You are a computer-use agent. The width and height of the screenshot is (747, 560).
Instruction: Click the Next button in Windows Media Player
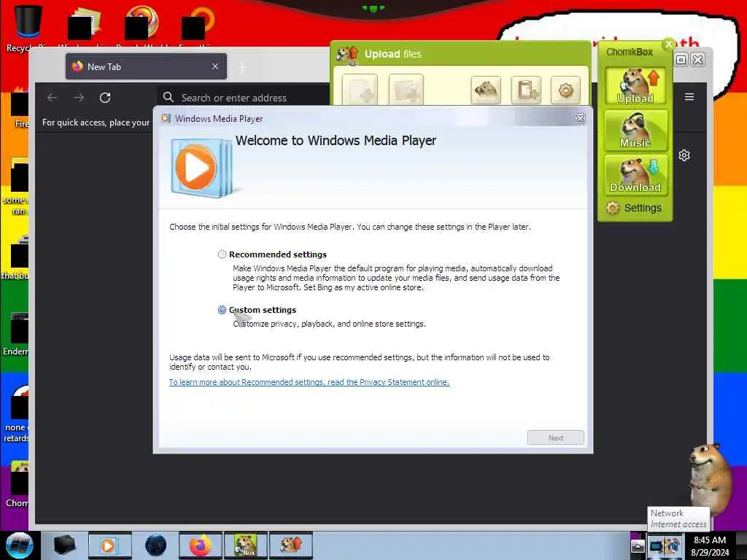click(555, 437)
